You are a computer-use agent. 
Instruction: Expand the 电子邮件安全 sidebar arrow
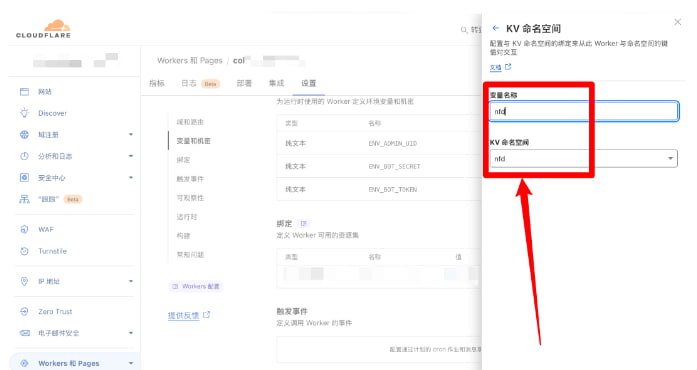(x=131, y=333)
